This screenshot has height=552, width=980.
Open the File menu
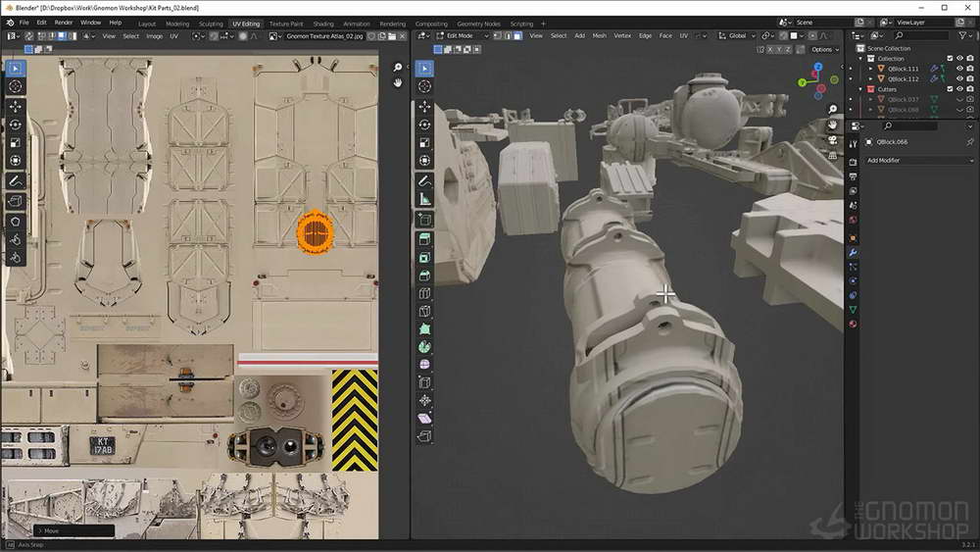pyautogui.click(x=24, y=23)
